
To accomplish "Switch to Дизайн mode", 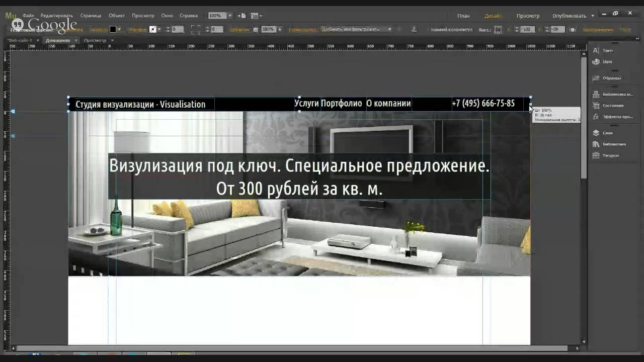I will pos(493,16).
